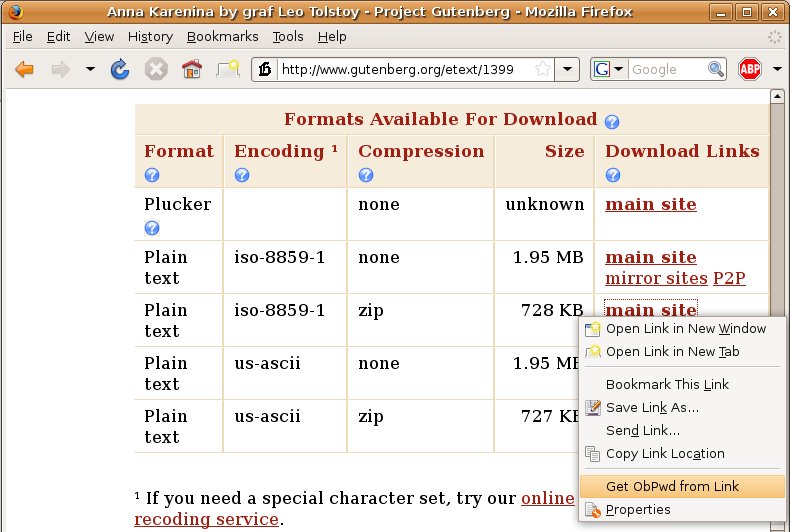The width and height of the screenshot is (790, 532).
Task: Open the File menu
Action: 23,37
